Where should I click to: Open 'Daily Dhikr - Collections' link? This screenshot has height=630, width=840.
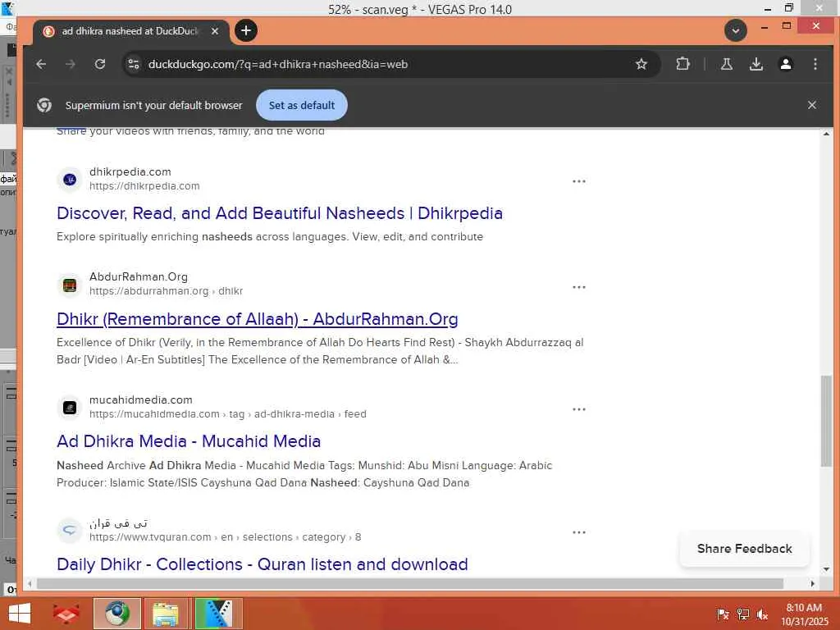coord(262,564)
